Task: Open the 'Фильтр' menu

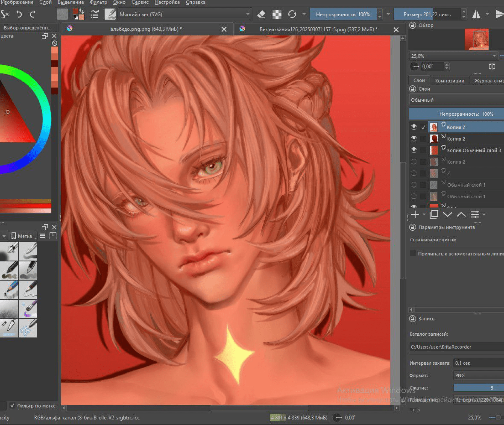Action: pos(98,3)
